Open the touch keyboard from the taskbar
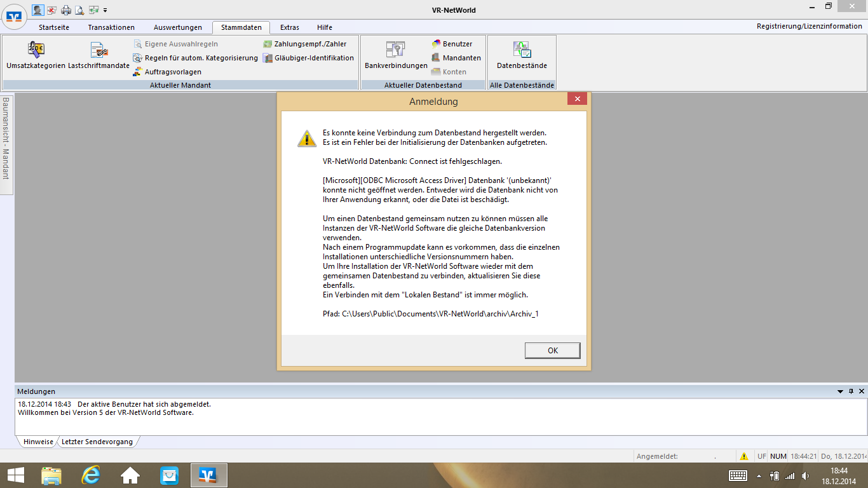The image size is (868, 488). coord(738,475)
